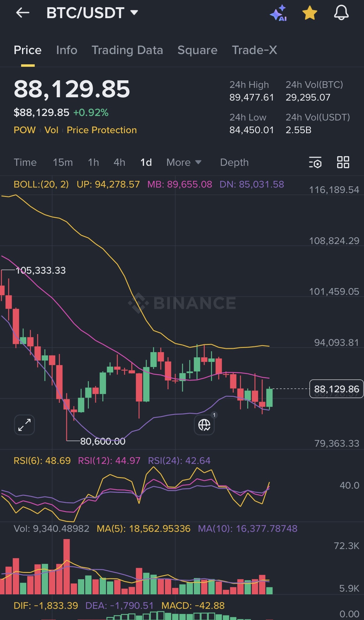The image size is (364, 620).
Task: Tap the large 88,129.85 price
Action: (x=72, y=89)
